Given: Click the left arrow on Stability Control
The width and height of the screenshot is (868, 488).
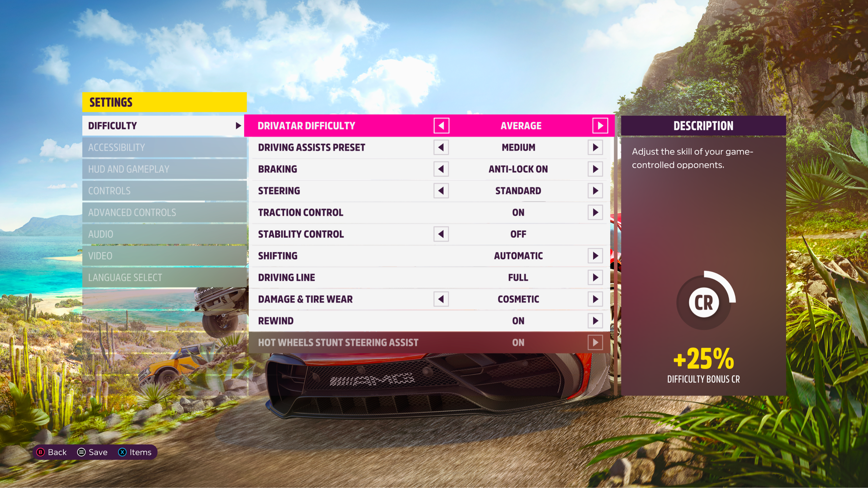Looking at the screenshot, I should pos(441,234).
